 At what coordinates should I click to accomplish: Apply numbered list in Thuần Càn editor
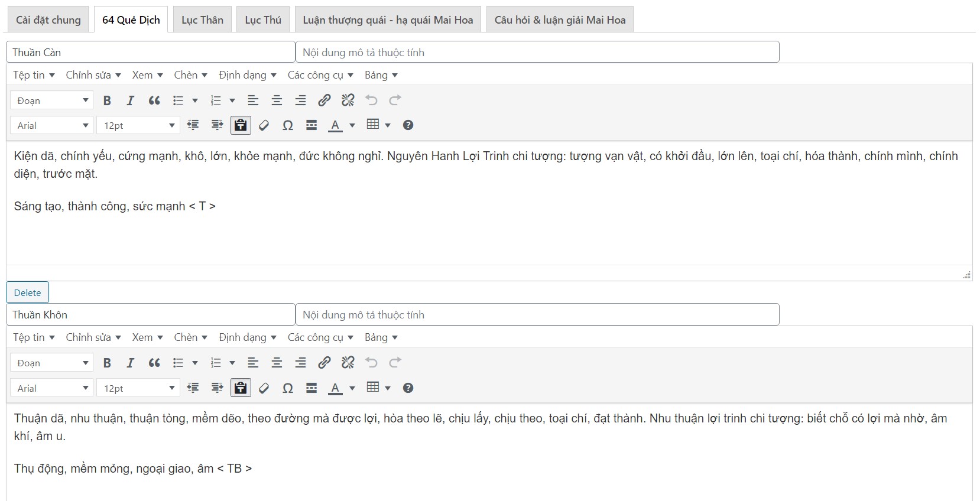point(216,100)
